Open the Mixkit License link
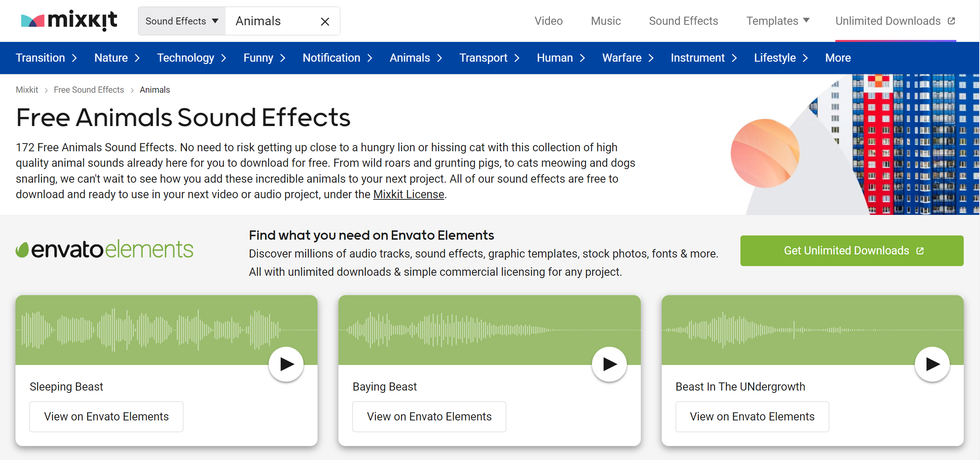This screenshot has width=980, height=460. tap(408, 194)
